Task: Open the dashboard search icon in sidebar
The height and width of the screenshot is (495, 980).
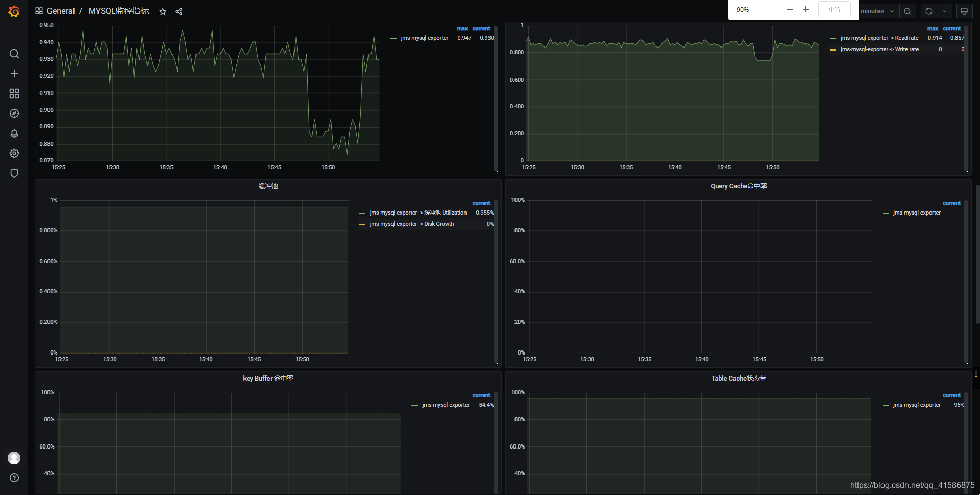Action: (14, 54)
